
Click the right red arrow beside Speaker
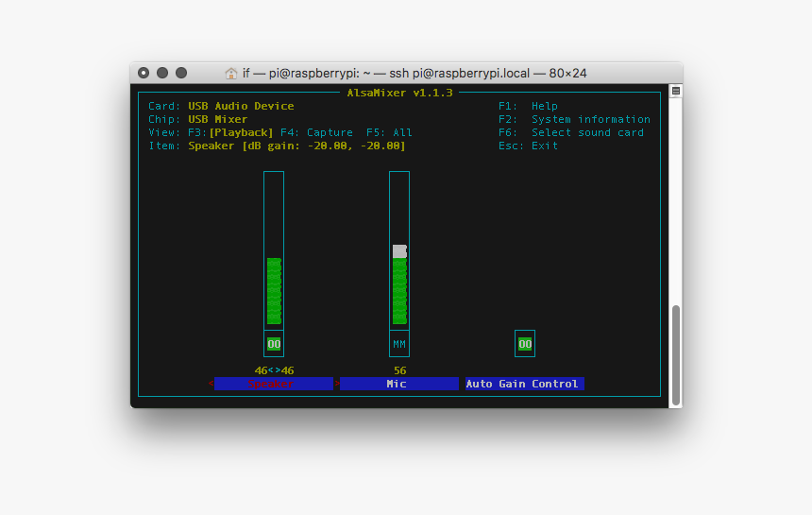(x=336, y=384)
